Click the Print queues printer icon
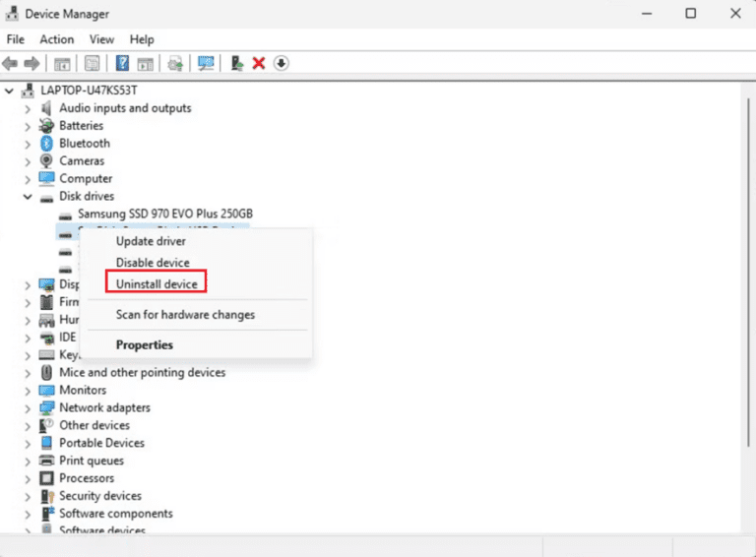The image size is (756, 557). click(47, 461)
